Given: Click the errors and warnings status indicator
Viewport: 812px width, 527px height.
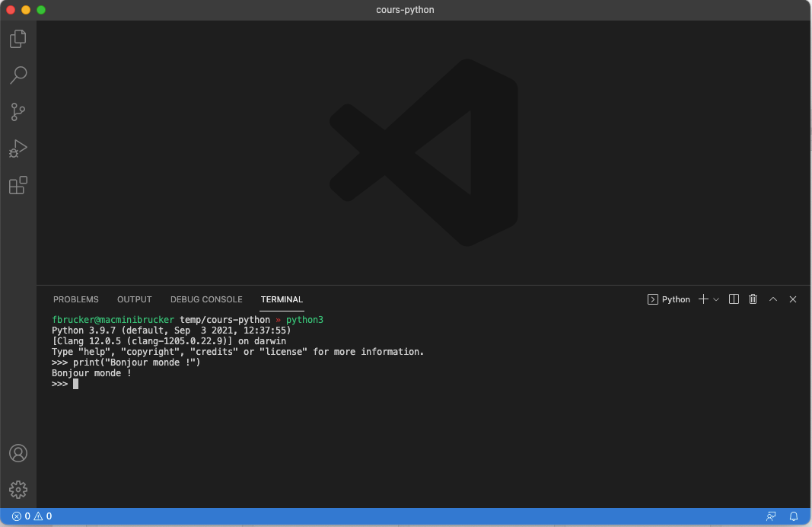Looking at the screenshot, I should [x=32, y=516].
